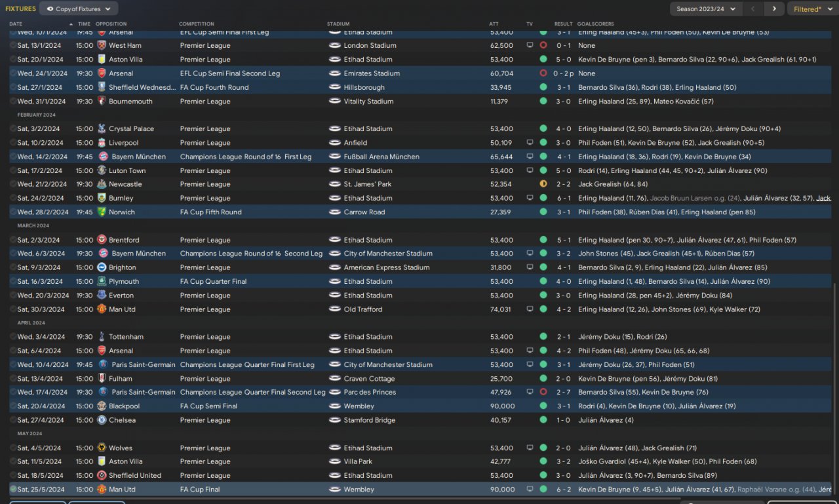Click the stadium icon beside Anfield
The image size is (839, 504).
point(334,143)
